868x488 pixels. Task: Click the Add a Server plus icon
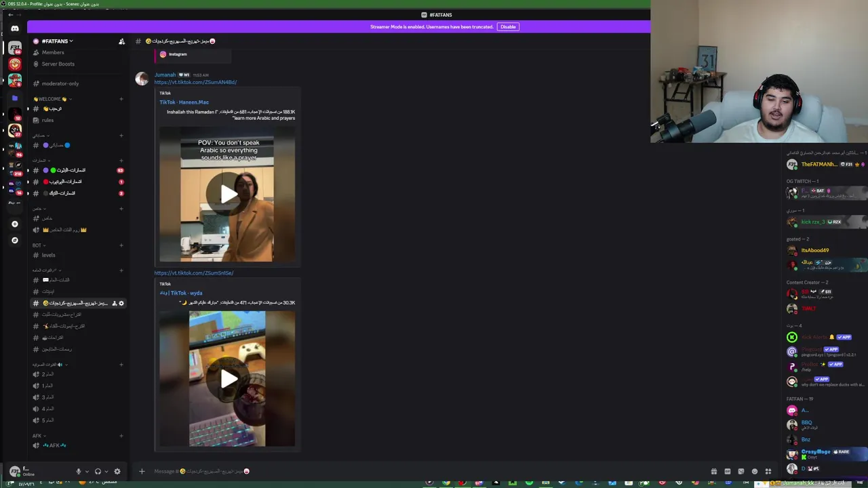(14, 224)
